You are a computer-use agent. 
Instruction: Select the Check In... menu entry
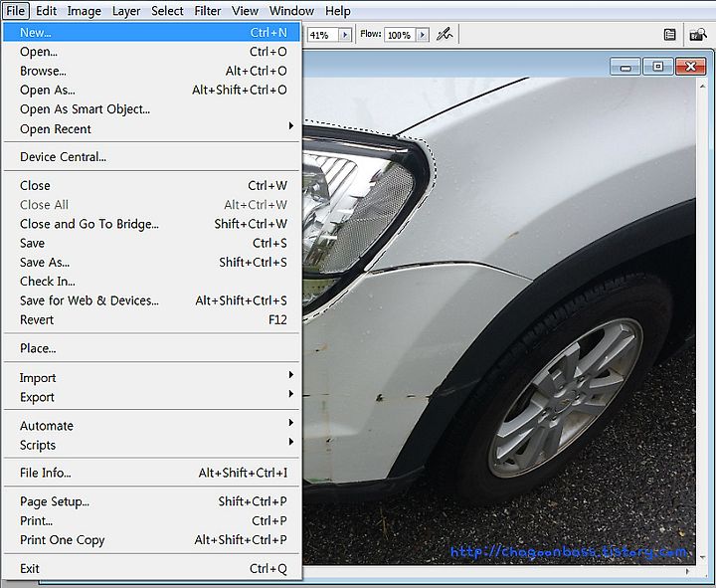coord(151,282)
